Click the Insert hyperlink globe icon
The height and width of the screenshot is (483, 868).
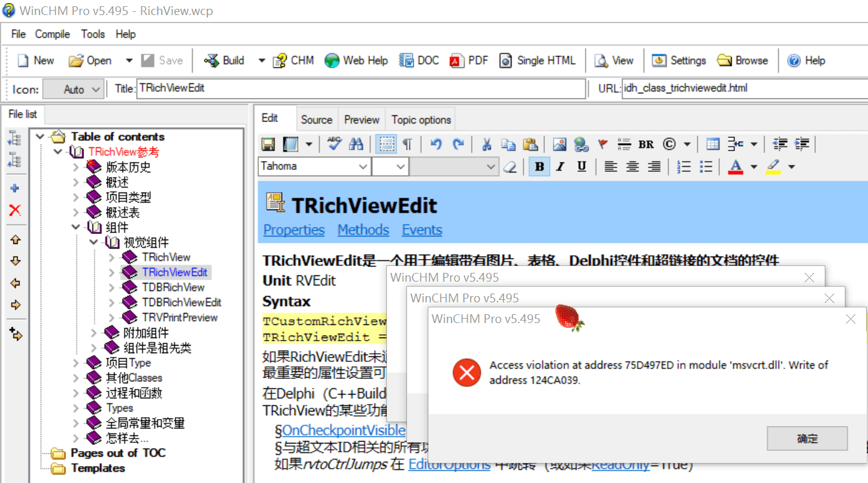coord(581,145)
